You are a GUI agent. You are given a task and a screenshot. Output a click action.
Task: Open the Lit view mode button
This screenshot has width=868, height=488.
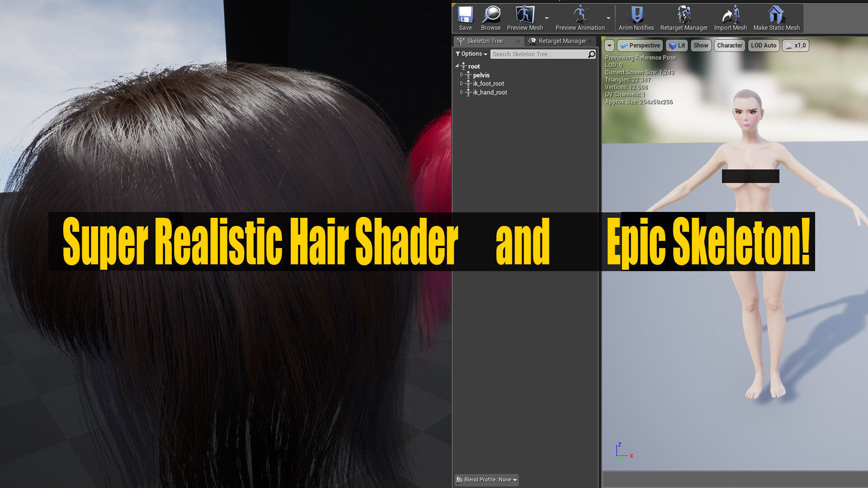click(x=677, y=46)
